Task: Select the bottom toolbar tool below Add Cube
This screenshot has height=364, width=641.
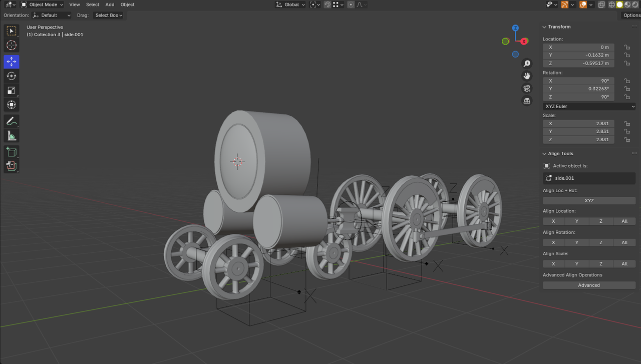Action: [12, 166]
